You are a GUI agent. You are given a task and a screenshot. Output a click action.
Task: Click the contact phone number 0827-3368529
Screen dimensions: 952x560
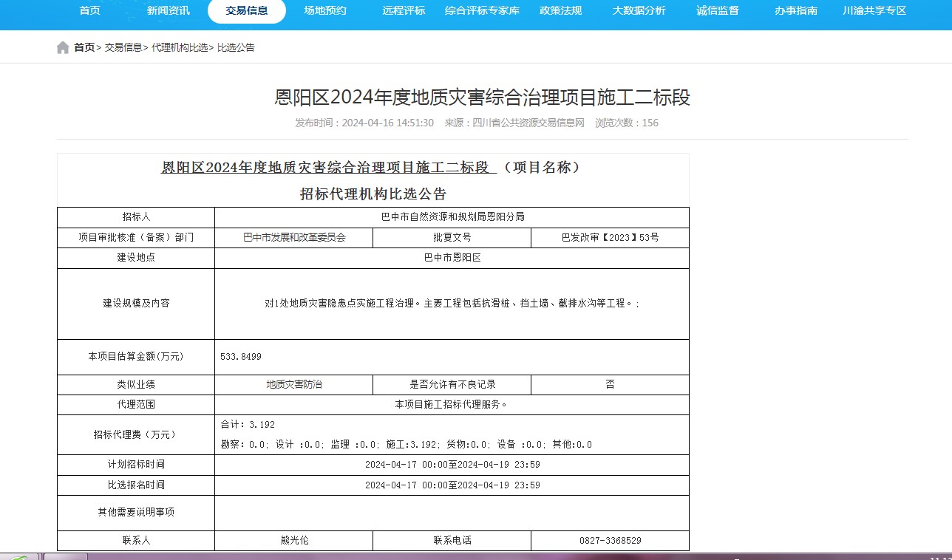(x=610, y=541)
